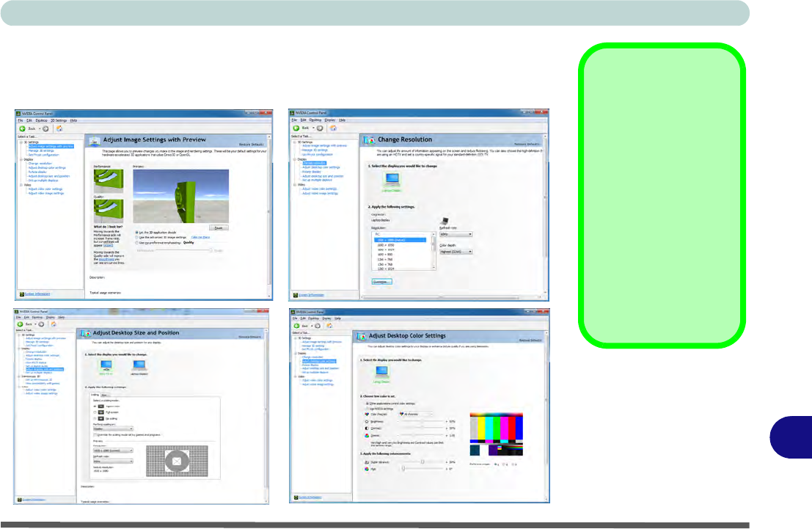Image resolution: width=812 pixels, height=529 pixels.
Task: Select the Laptop Display icon in Desktop Size and Position
Action: pyautogui.click(x=139, y=365)
